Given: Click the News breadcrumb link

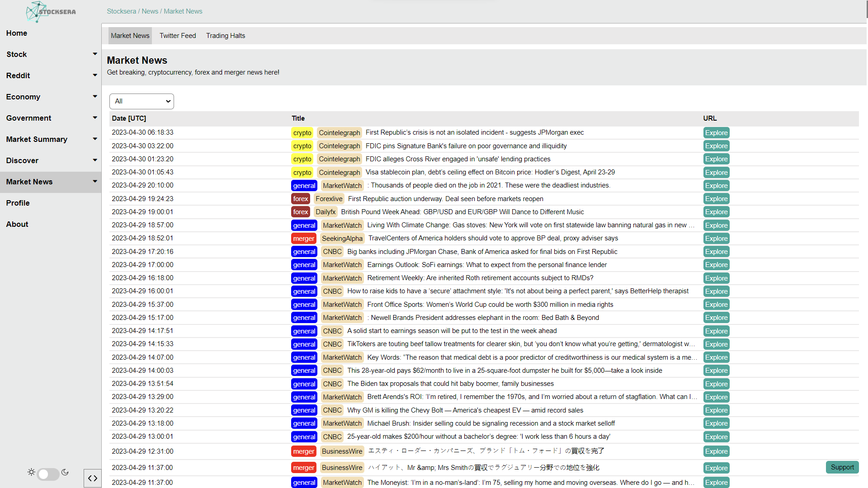Looking at the screenshot, I should [x=150, y=11].
